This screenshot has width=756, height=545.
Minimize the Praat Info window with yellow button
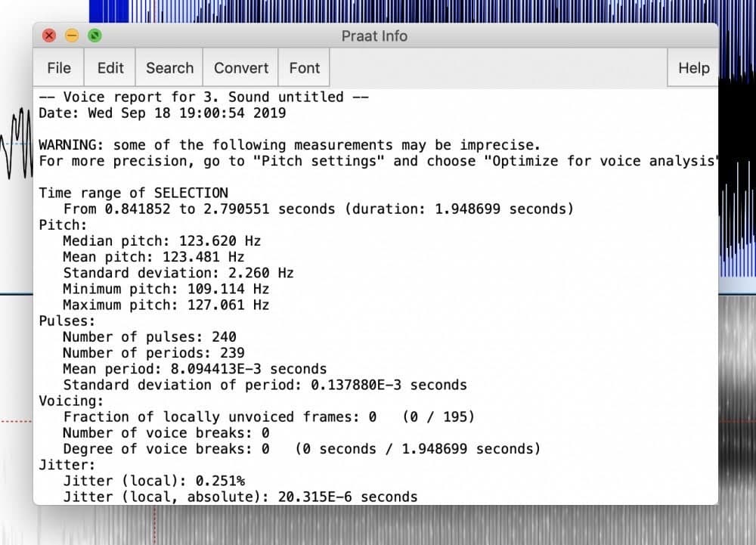[x=72, y=36]
